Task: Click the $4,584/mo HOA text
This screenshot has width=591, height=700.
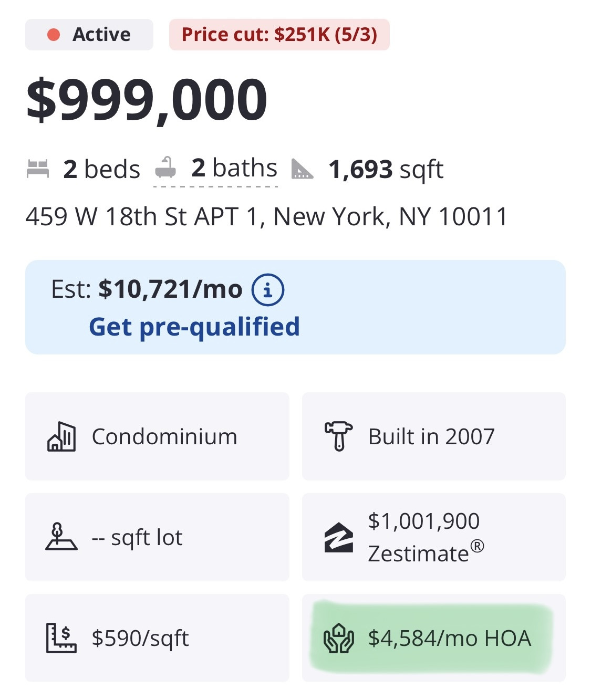Action: [x=449, y=638]
